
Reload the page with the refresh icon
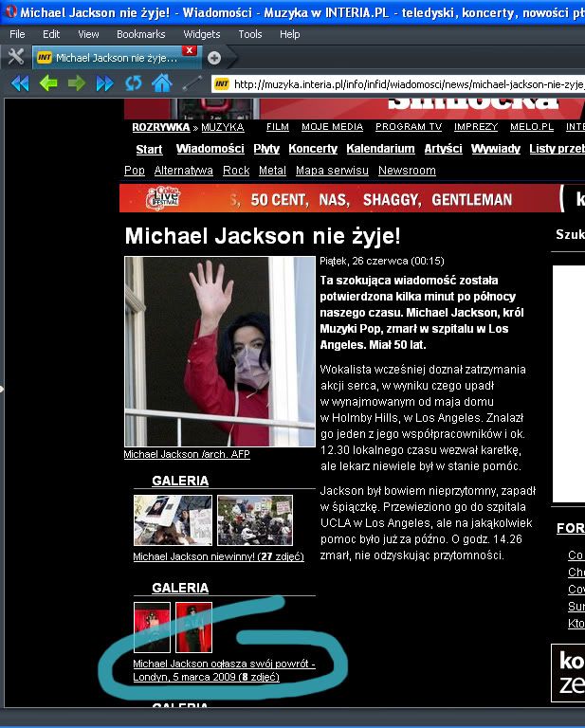(134, 83)
